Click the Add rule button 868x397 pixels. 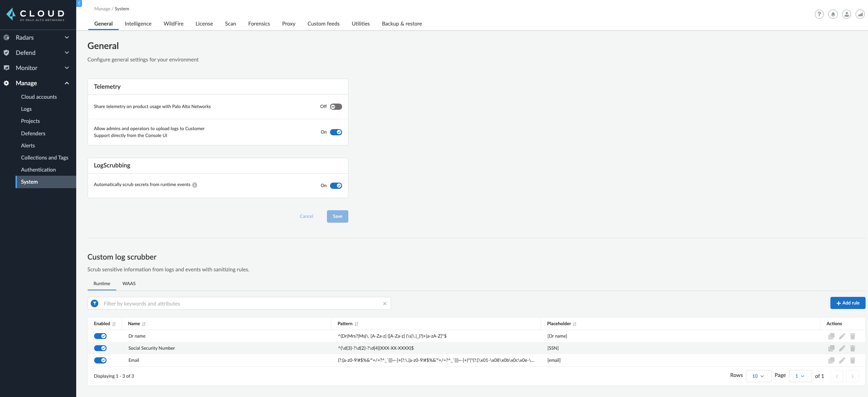click(x=848, y=303)
